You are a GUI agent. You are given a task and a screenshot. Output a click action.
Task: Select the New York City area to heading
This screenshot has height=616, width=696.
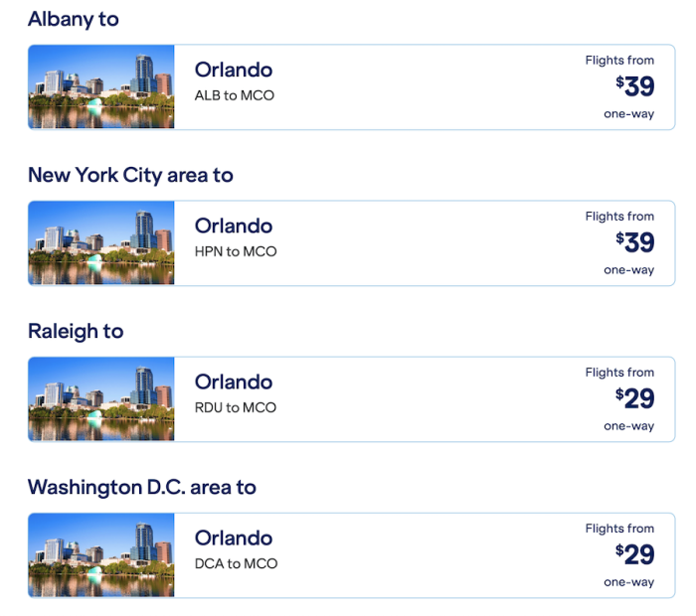tap(130, 176)
